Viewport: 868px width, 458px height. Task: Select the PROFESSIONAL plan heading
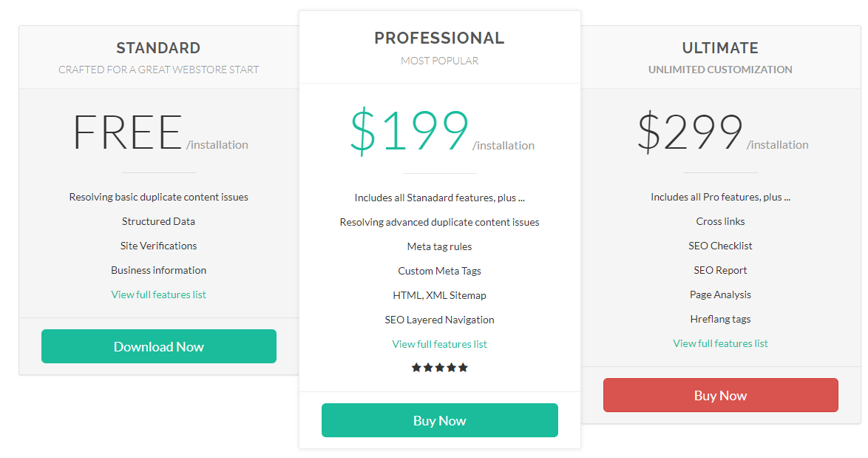point(439,38)
